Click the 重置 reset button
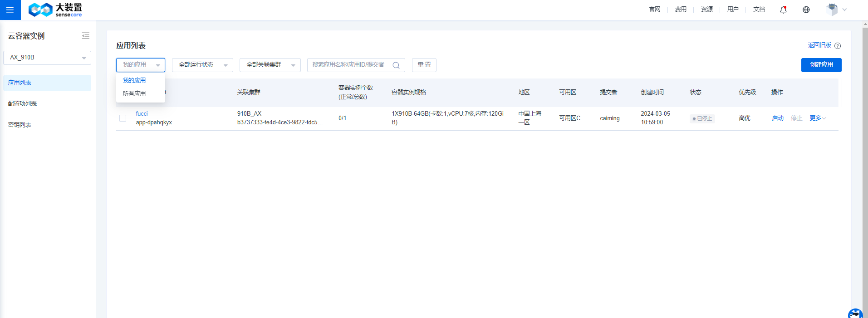The image size is (868, 318). [x=424, y=65]
